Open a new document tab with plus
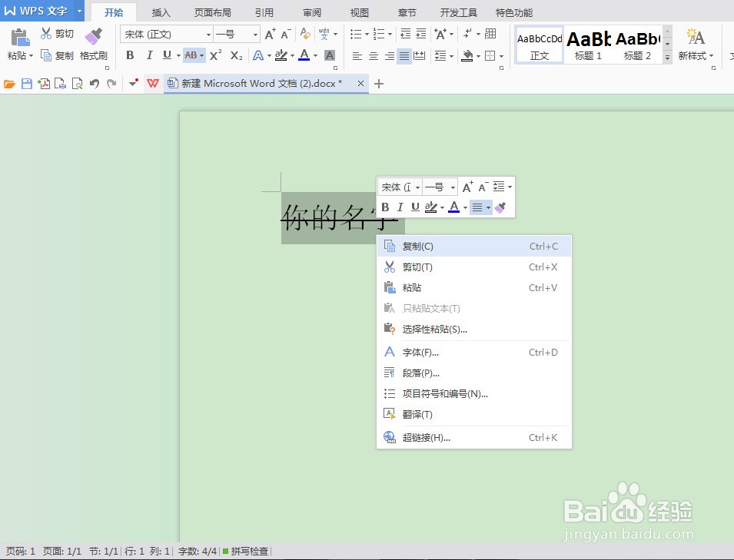This screenshot has width=734, height=560. 378,84
